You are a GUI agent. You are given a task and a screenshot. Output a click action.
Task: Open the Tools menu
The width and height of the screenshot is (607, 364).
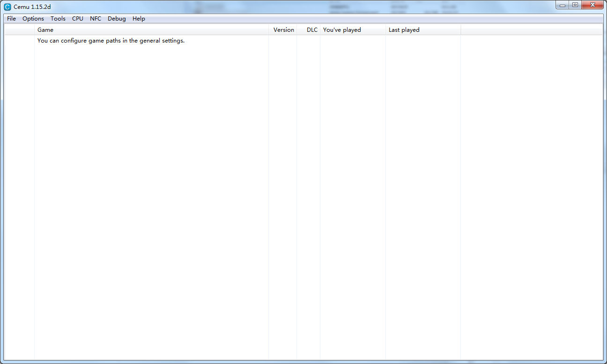coord(58,19)
